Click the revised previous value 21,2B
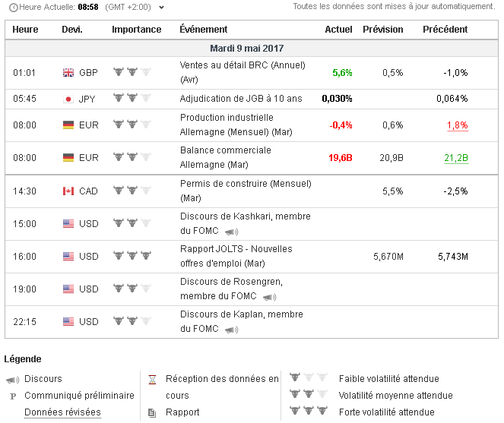504x423 pixels. pos(455,158)
